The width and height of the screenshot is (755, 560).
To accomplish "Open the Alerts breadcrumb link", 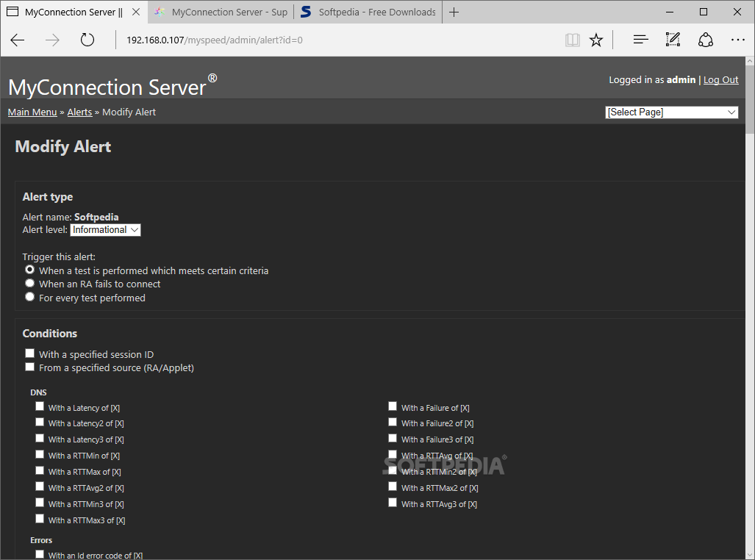I will (x=79, y=112).
